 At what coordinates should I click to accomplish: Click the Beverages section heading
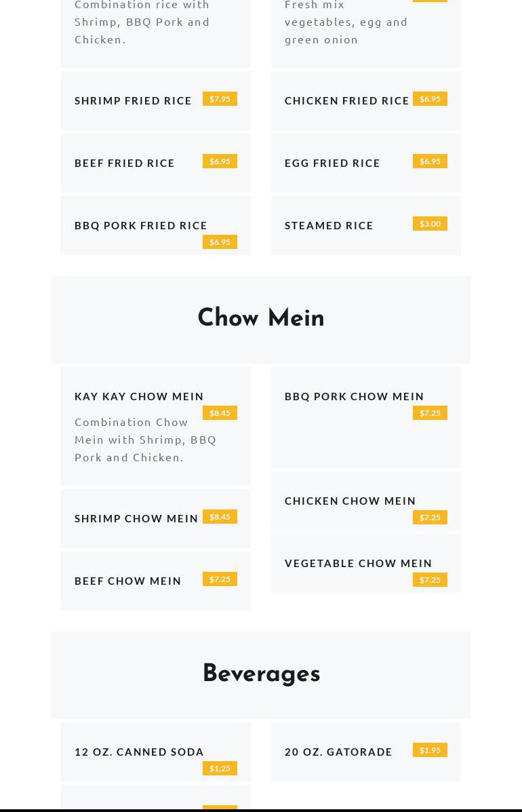point(261,674)
